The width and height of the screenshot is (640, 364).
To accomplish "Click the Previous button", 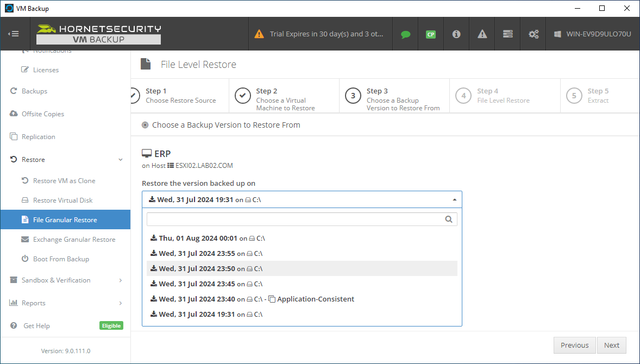I will tap(574, 345).
